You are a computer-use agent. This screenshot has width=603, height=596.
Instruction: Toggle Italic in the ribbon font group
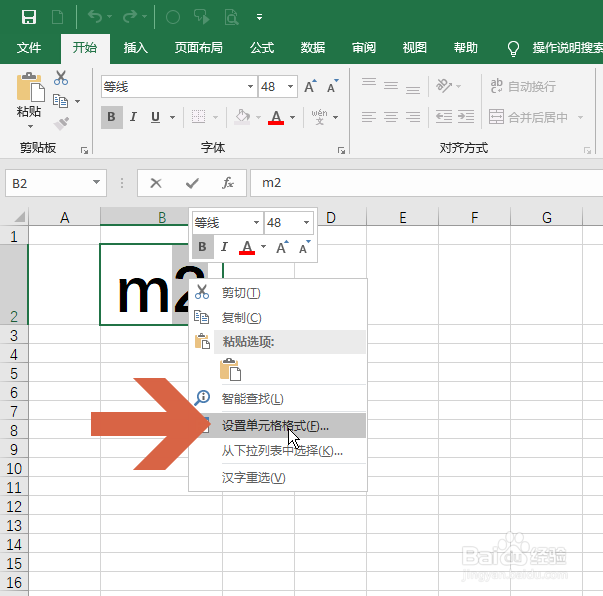[133, 117]
